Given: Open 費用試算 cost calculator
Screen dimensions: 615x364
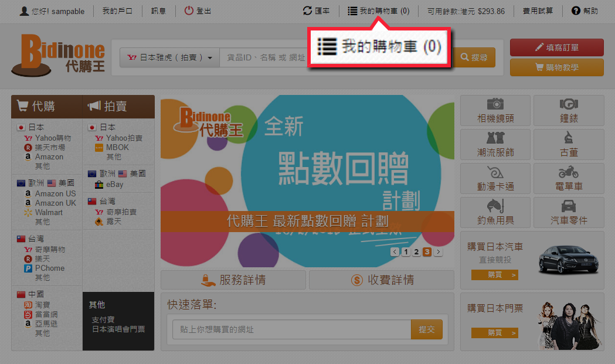Looking at the screenshot, I should 538,11.
